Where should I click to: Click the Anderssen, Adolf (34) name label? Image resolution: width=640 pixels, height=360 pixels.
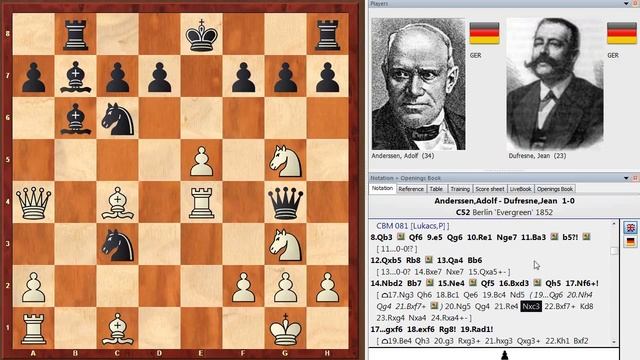tap(402, 156)
